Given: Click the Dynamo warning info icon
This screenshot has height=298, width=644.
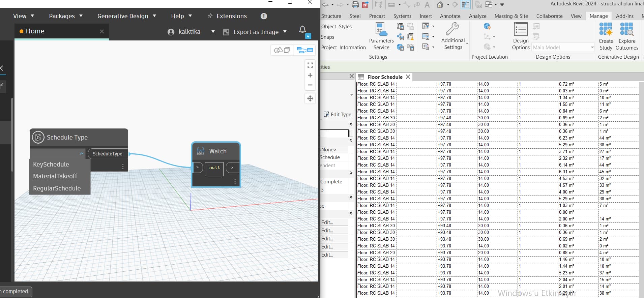Looking at the screenshot, I should click(264, 16).
